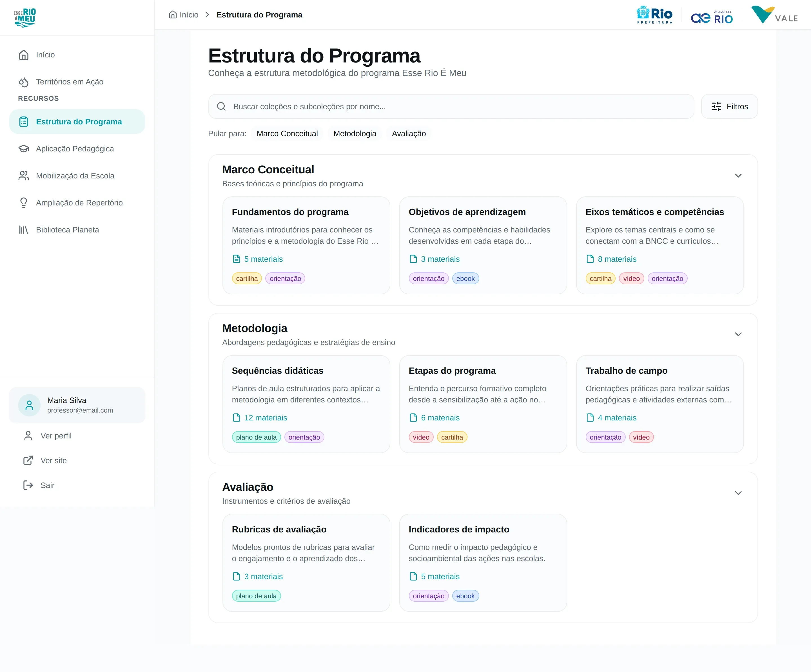
Task: Focus the Buscar coleções search field
Action: 451,107
